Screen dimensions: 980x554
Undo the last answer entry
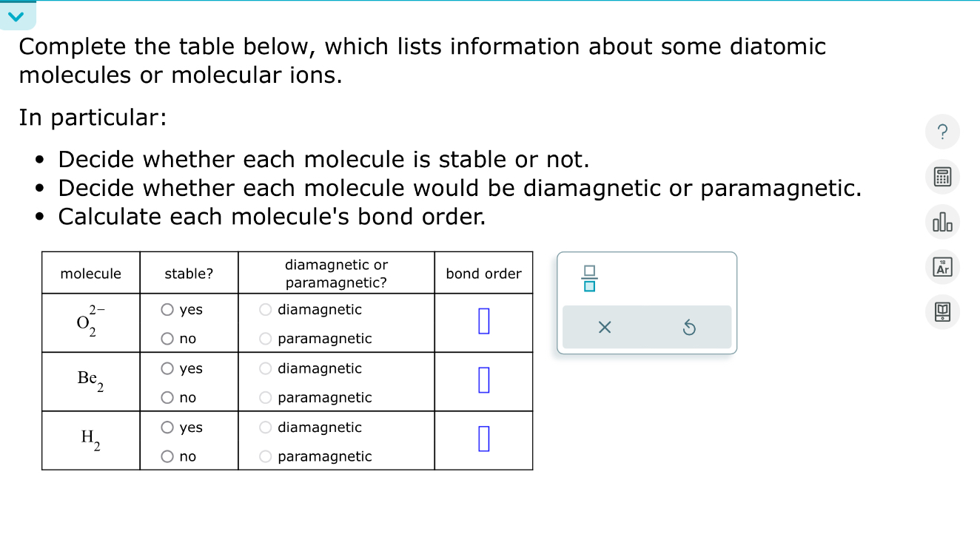click(x=689, y=327)
